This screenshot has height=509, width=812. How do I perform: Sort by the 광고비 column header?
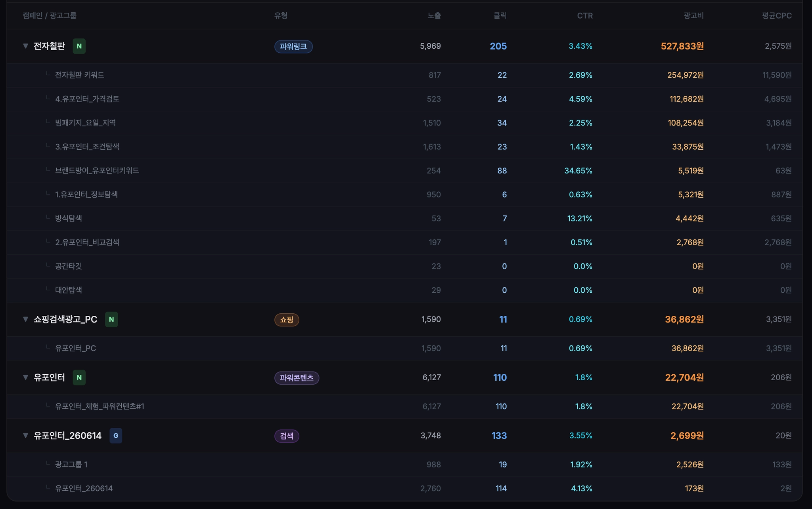pos(693,16)
